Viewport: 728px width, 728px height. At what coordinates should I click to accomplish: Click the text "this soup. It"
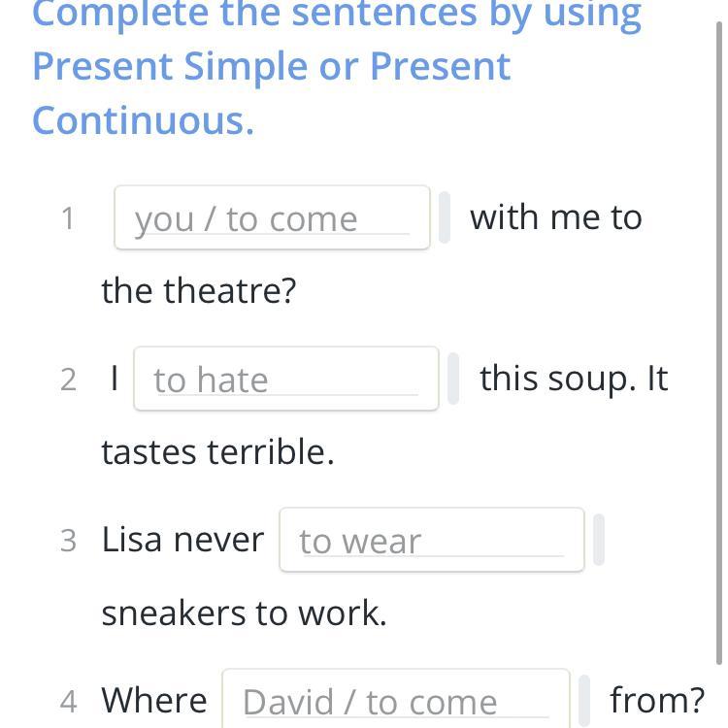coord(574,379)
